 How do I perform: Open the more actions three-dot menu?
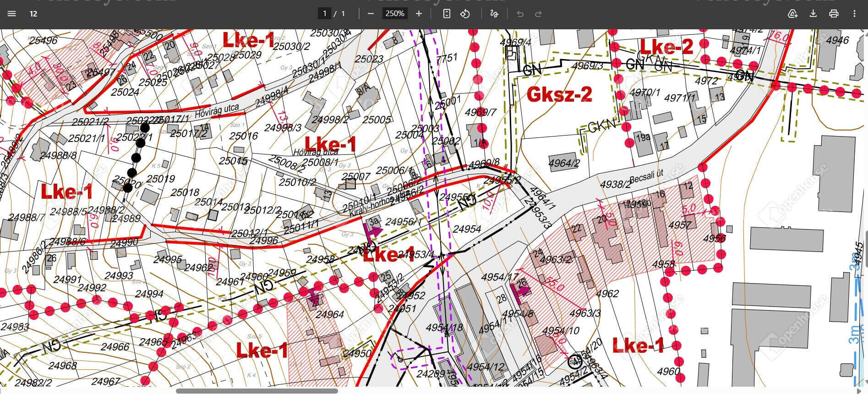[854, 14]
